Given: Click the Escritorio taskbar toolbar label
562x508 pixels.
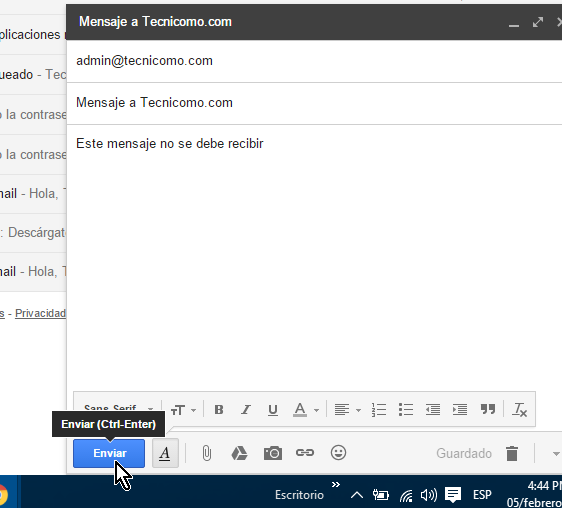Looking at the screenshot, I should (x=299, y=495).
